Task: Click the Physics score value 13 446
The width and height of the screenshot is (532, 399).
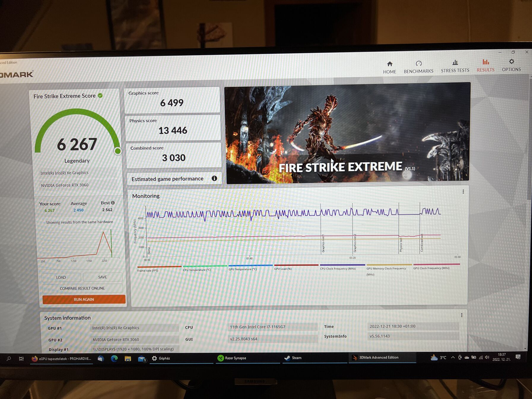Action: pos(173,130)
